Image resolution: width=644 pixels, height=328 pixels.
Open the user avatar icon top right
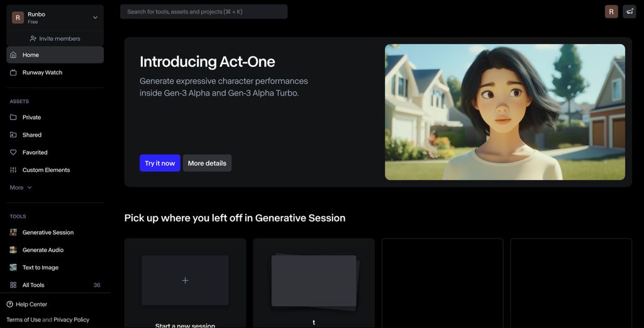611,11
